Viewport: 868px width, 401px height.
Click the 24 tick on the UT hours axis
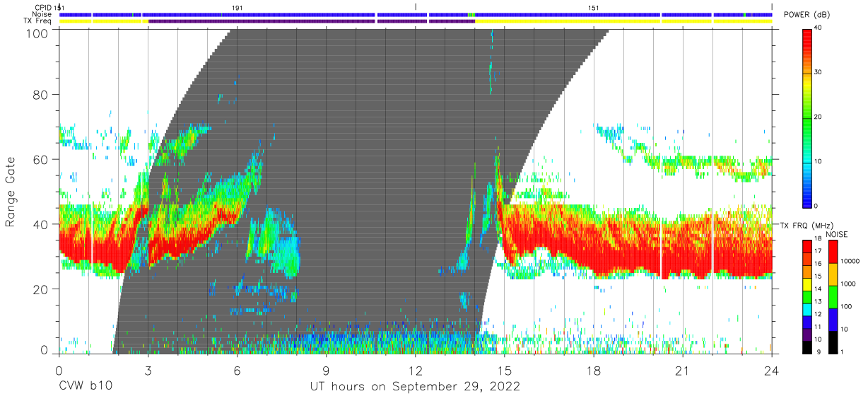coord(772,370)
